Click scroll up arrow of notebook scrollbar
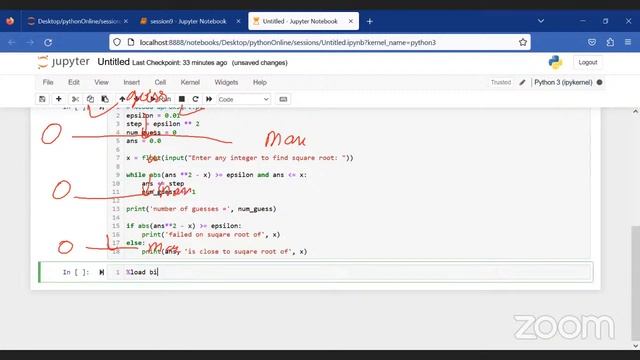 pyautogui.click(x=635, y=111)
